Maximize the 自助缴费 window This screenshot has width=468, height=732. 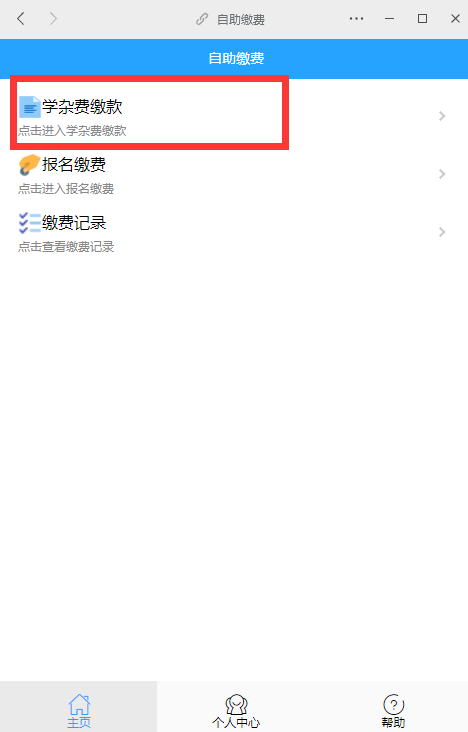422,19
